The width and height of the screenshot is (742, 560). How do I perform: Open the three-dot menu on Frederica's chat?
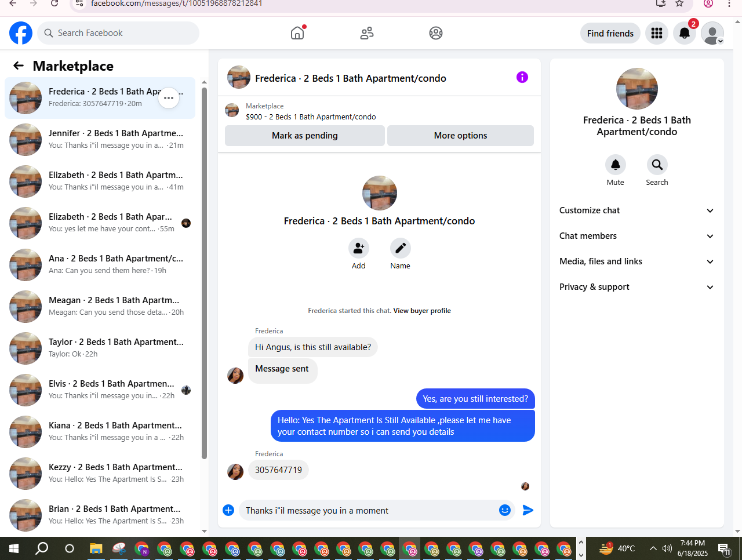169,98
